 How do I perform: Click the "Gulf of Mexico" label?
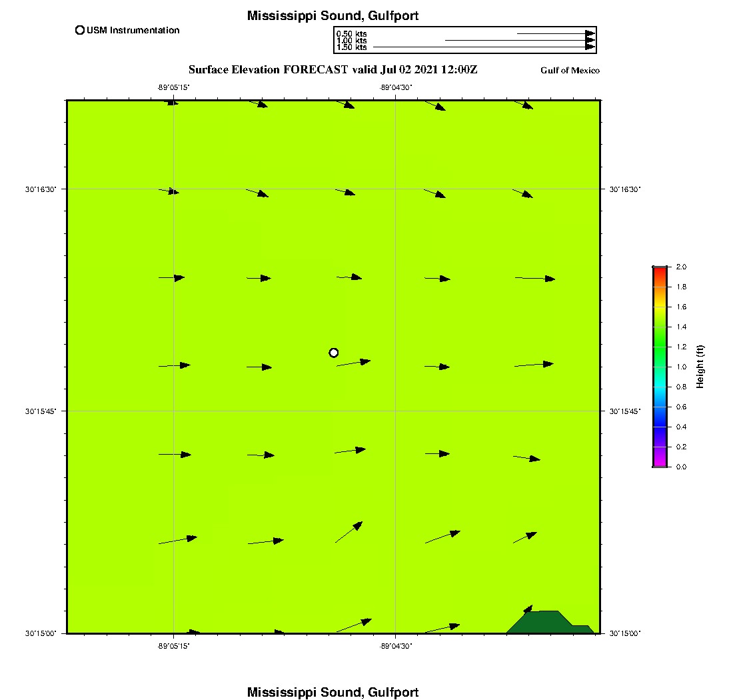570,71
